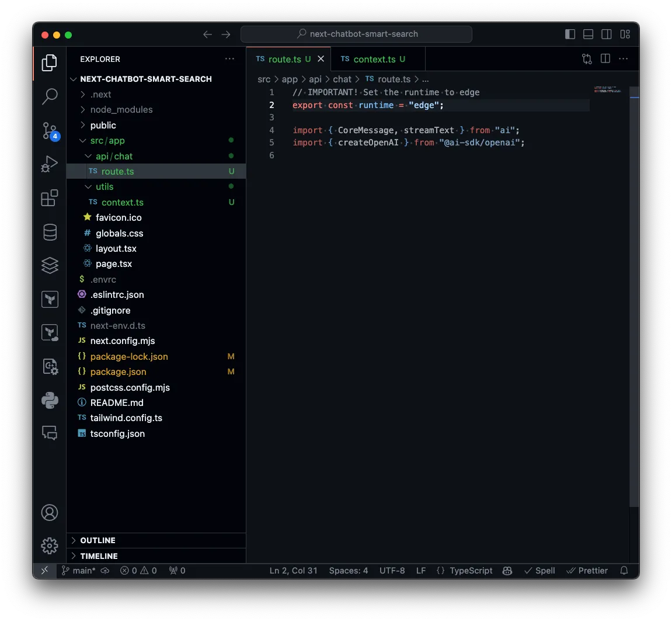672x622 pixels.
Task: Open the notifications bell icon
Action: click(x=624, y=571)
